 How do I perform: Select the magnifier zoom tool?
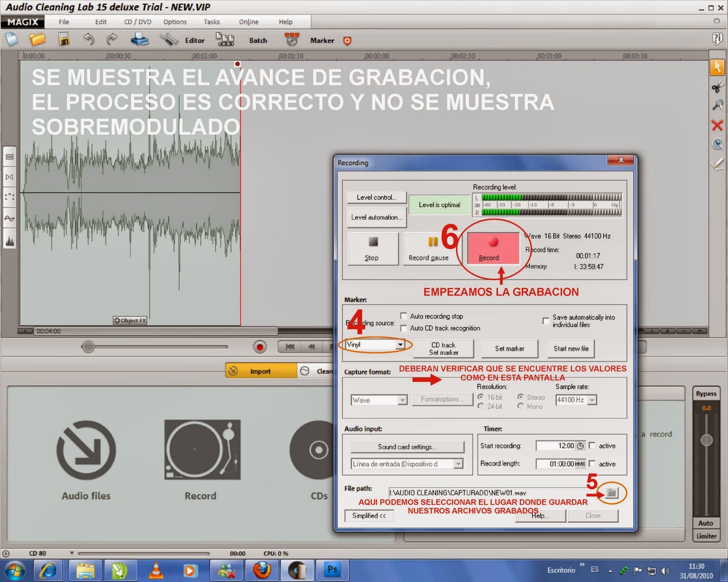coord(718,105)
